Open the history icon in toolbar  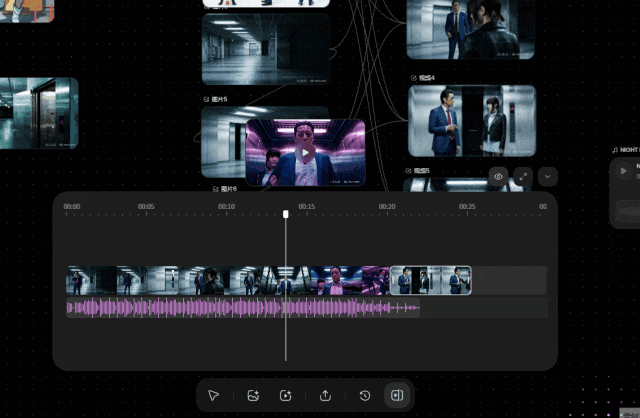click(365, 395)
